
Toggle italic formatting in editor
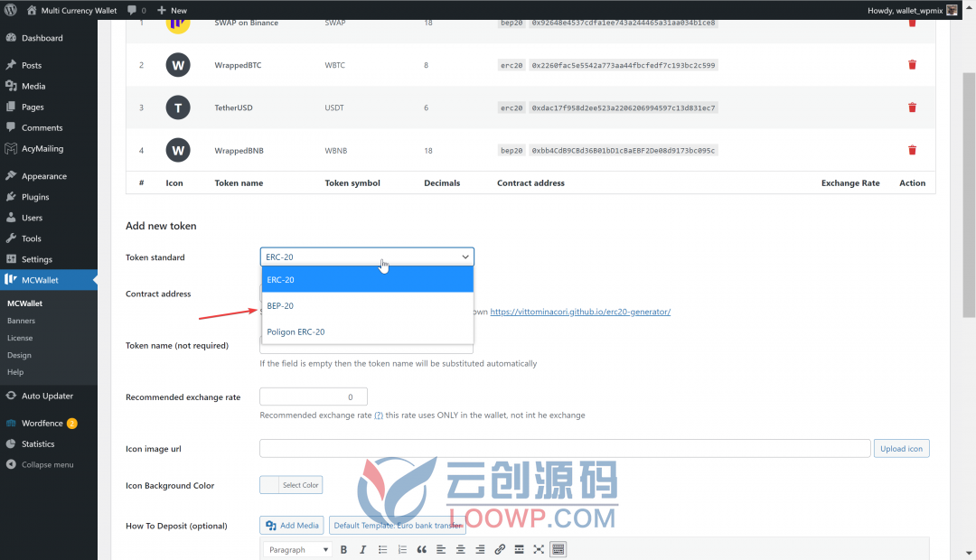point(363,549)
